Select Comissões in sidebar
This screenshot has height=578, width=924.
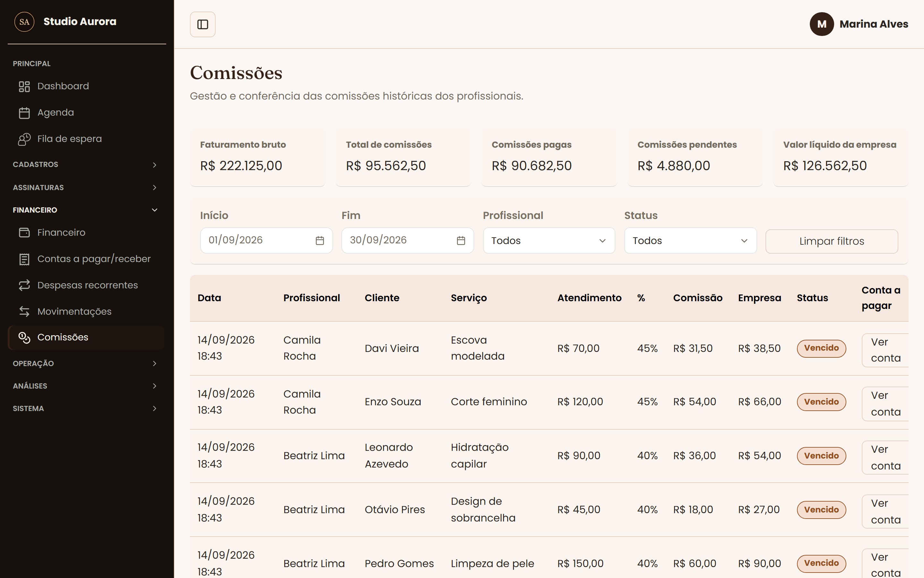[87, 337]
